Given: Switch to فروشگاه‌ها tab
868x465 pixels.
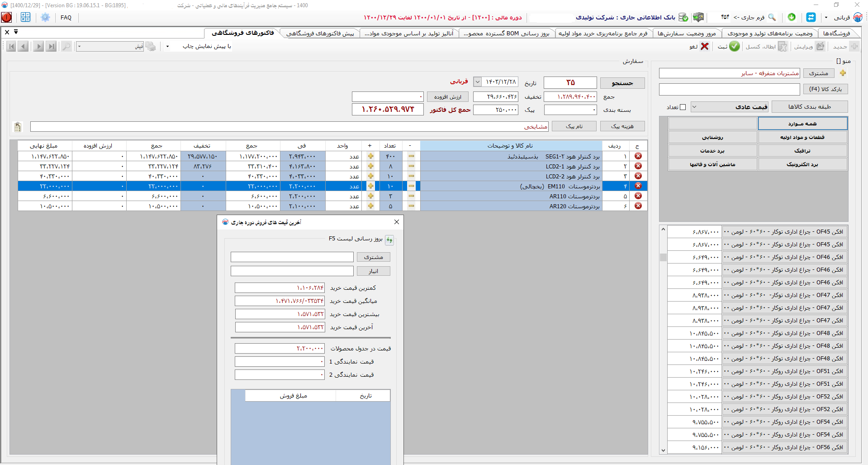Looking at the screenshot, I should tap(836, 33).
